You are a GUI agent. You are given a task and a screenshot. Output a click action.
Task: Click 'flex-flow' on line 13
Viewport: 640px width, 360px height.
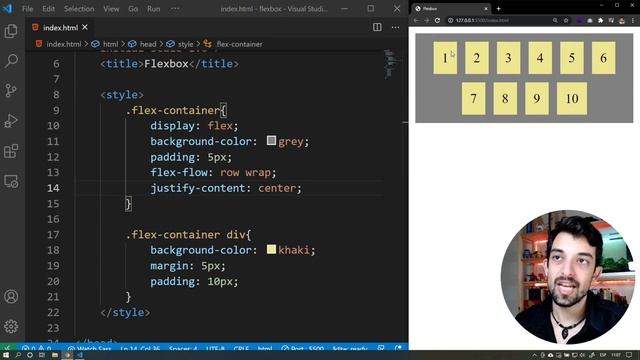click(x=179, y=172)
